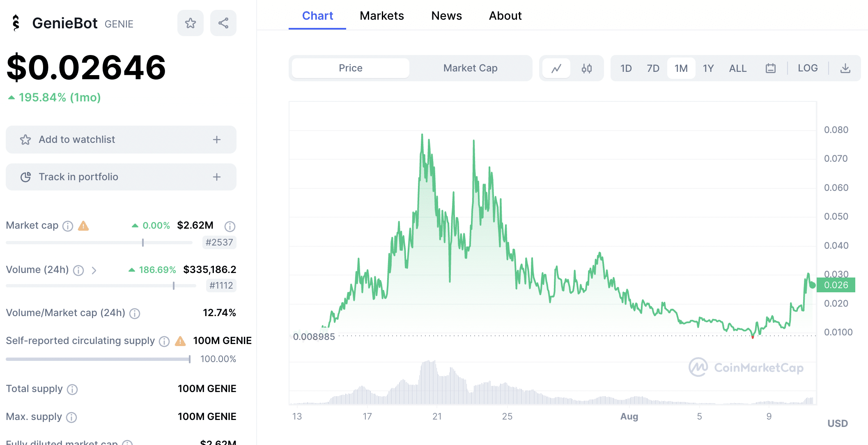This screenshot has width=868, height=445.
Task: Click the star favorite icon beside GenieBot
Action: 191,23
